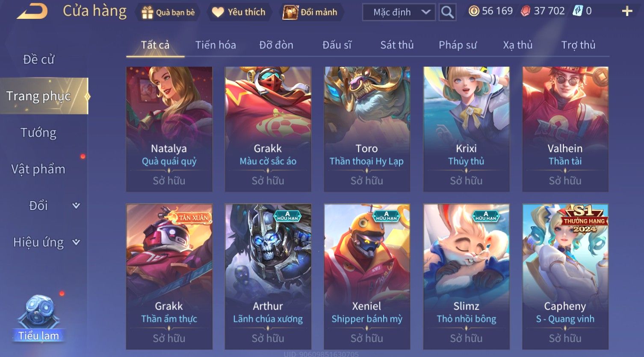Select Tướng in the sidebar
This screenshot has height=357, width=644.
pyautogui.click(x=38, y=133)
